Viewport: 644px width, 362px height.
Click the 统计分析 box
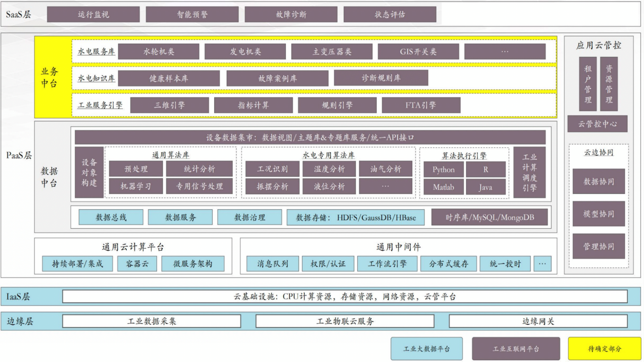tap(199, 169)
